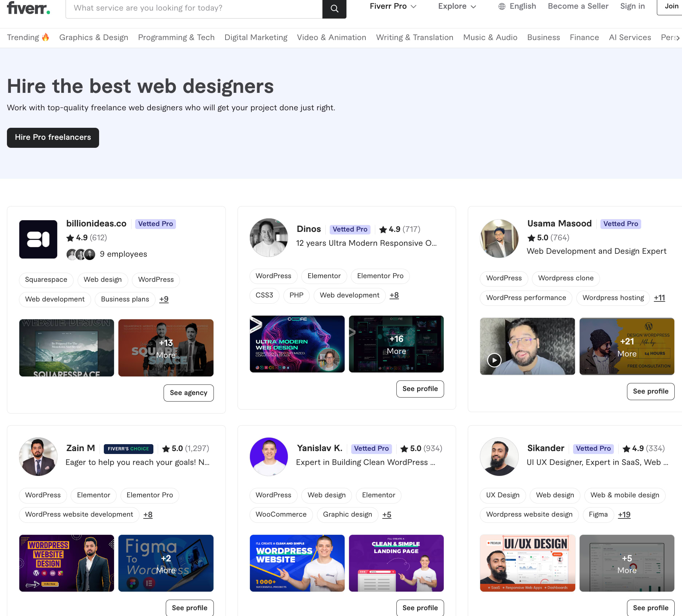Open Music & Audio category
This screenshot has width=682, height=616.
click(490, 37)
